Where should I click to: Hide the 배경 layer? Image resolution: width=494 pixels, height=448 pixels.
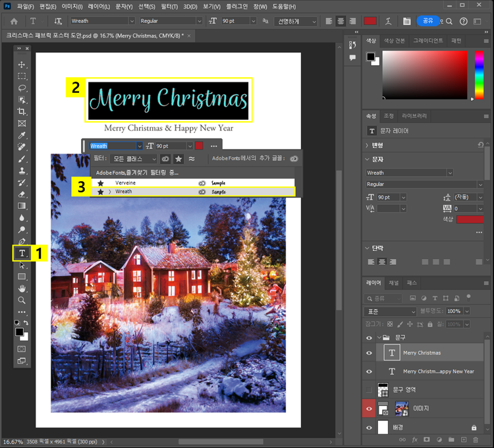coord(369,428)
